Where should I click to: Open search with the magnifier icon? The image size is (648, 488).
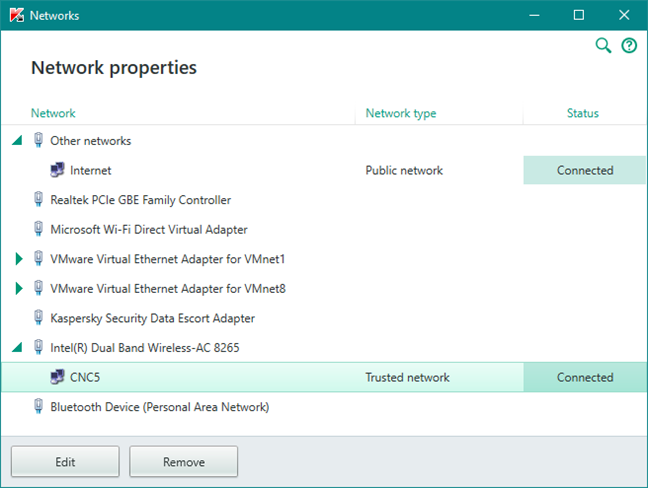click(x=603, y=45)
